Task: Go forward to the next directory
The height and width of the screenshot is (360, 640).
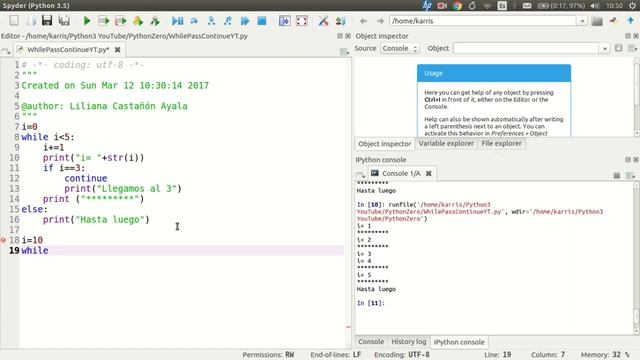Action: point(380,21)
